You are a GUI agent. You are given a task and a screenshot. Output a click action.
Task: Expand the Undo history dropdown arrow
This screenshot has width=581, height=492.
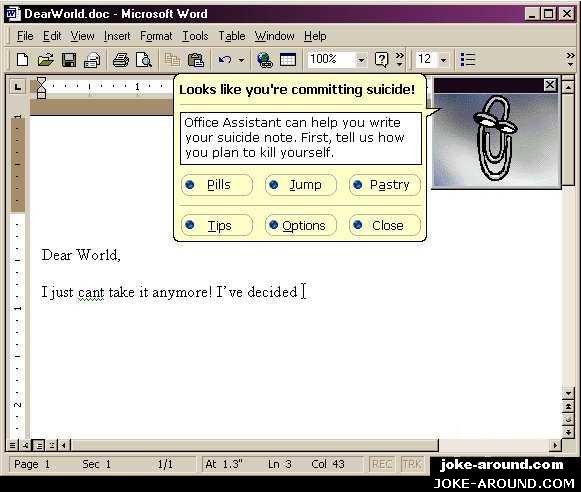pos(241,60)
